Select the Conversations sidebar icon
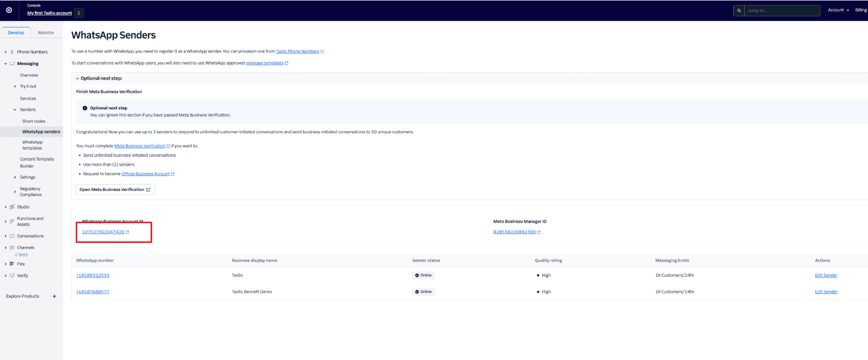Image resolution: width=868 pixels, height=360 pixels. [x=12, y=236]
